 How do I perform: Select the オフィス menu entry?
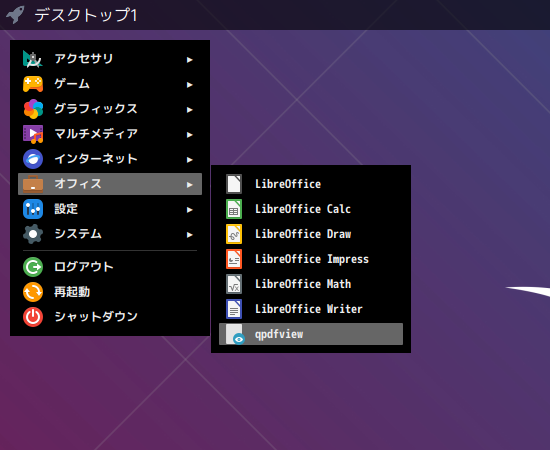[110, 184]
